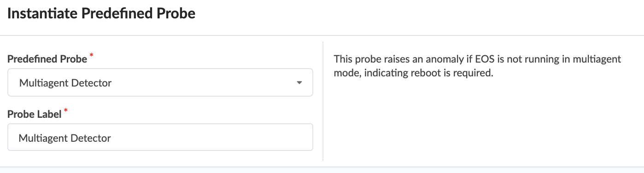The image size is (644, 173).
Task: Click the caret icon in probe selector
Action: click(x=299, y=83)
